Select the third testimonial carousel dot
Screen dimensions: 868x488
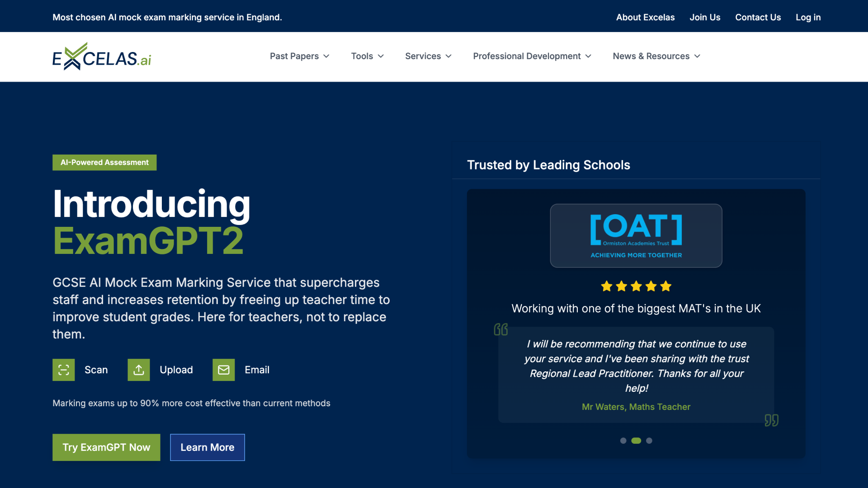point(649,441)
